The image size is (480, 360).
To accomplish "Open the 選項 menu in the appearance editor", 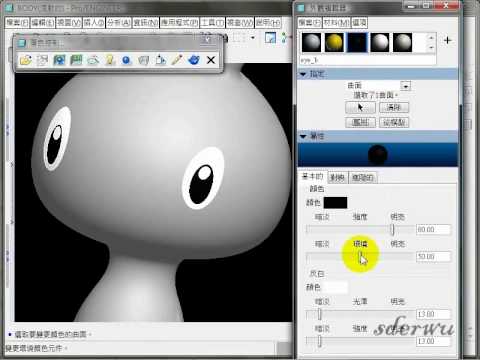I will tap(359, 23).
